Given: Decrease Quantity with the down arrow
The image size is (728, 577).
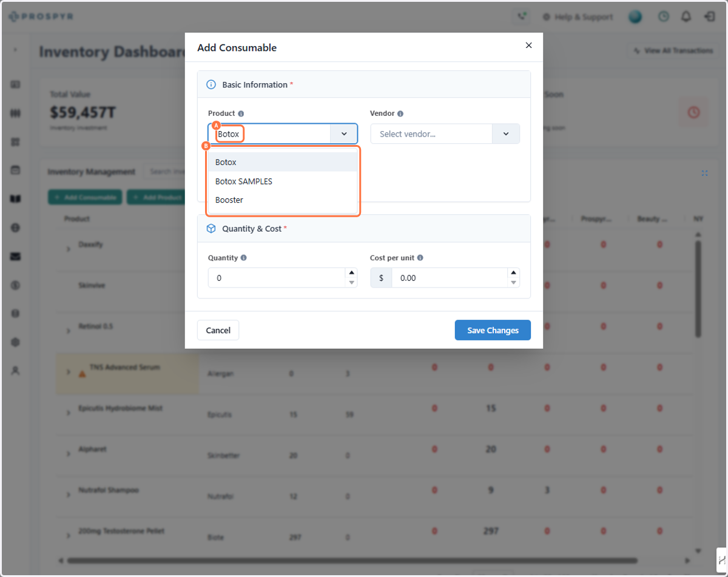Looking at the screenshot, I should tap(351, 283).
